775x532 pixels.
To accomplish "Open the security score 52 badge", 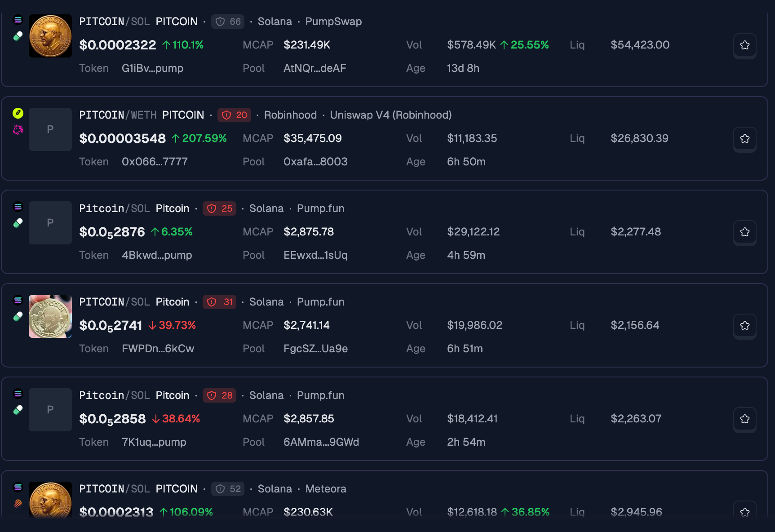I will 228,489.
